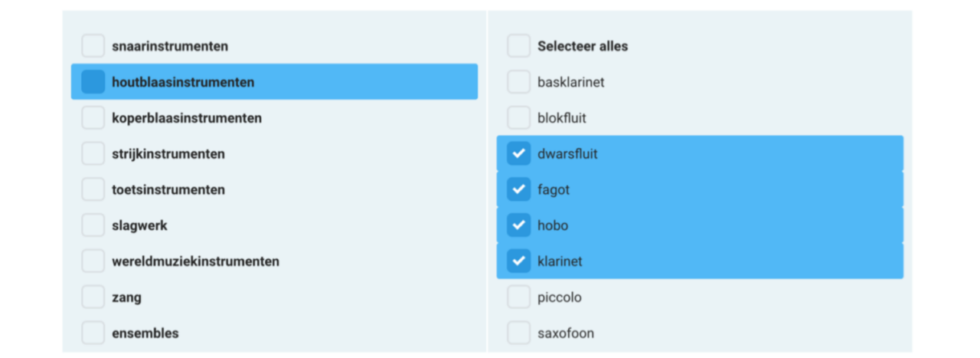Toggle the Selecteer alles checkbox
This screenshot has height=358, width=980.
click(518, 46)
